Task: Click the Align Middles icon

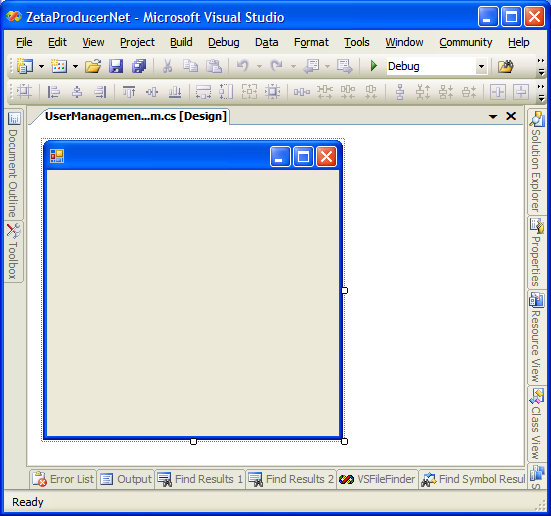Action: coord(152,92)
